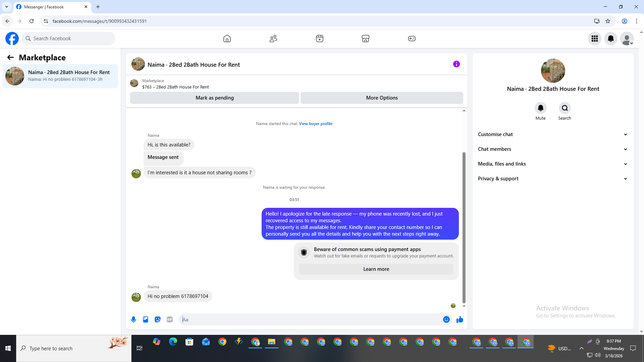Screen dimensions: 644x362
Task: Open the Facebook apps grid menu
Action: tap(595, 39)
